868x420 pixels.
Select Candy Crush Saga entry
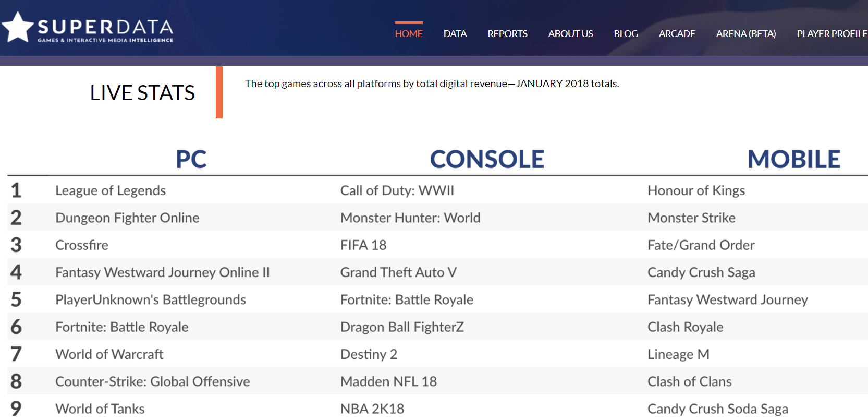[701, 272]
